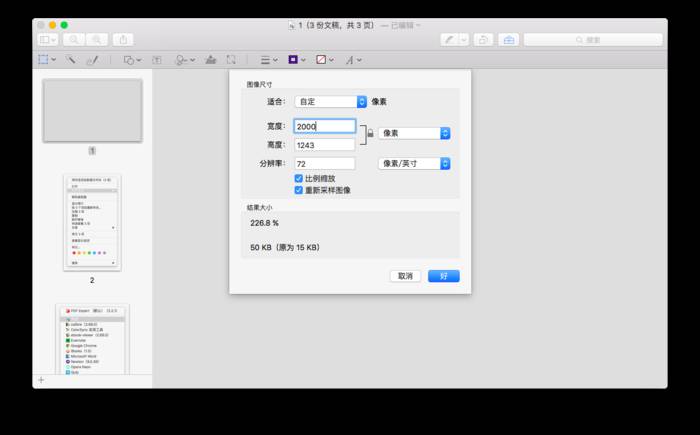Expand the highlight pen dropdown arrow
Image resolution: width=700 pixels, height=435 pixels.
464,40
